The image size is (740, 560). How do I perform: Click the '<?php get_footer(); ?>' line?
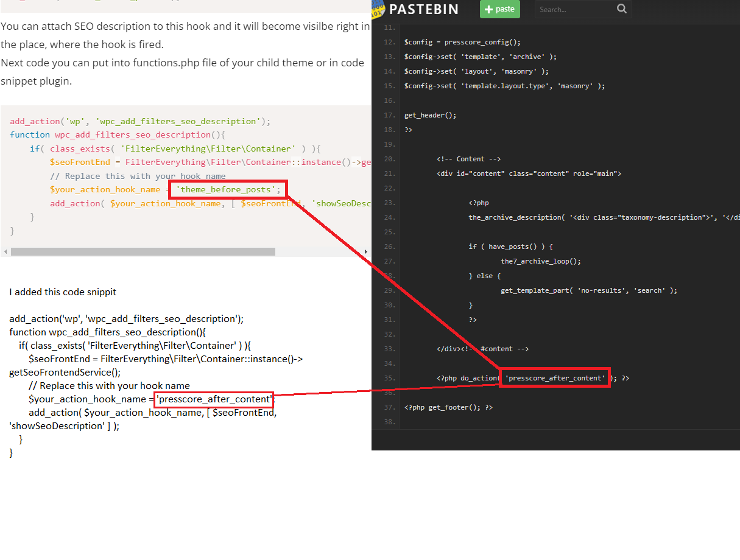click(448, 407)
